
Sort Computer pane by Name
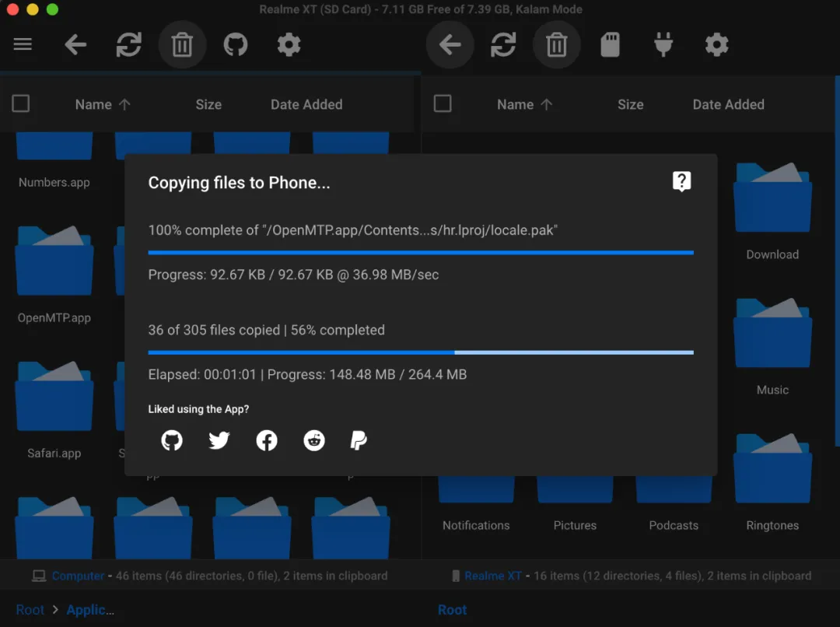(103, 104)
